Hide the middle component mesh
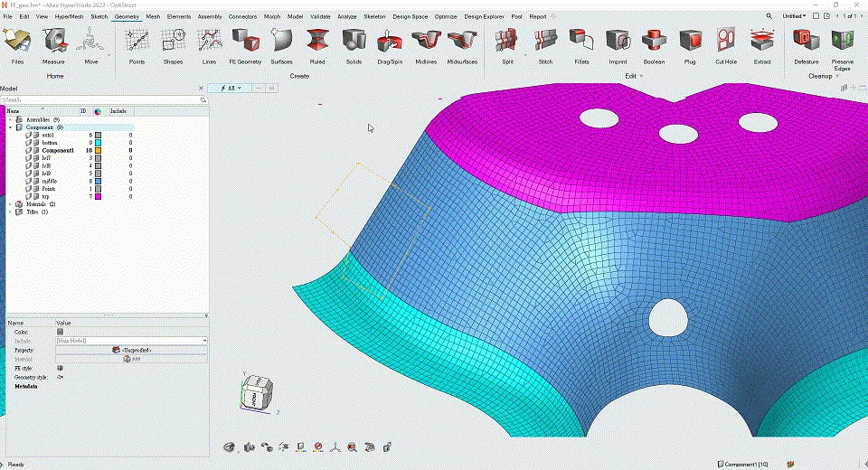 30,181
